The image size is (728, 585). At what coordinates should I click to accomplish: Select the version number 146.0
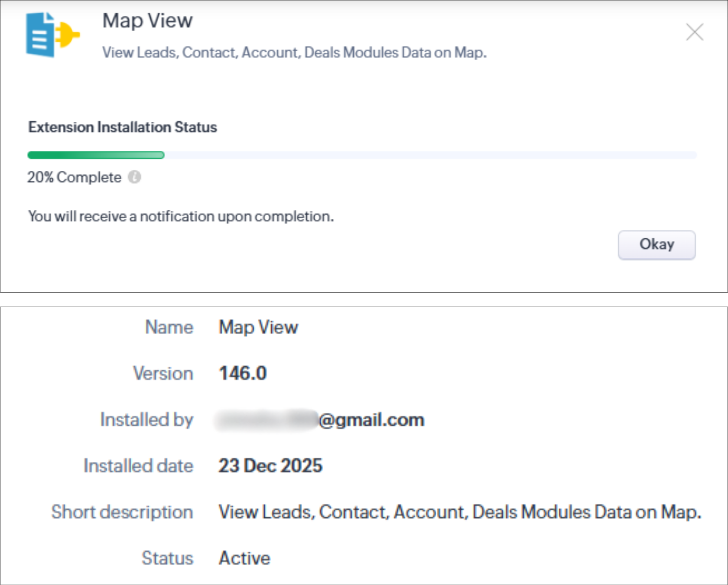(x=243, y=373)
